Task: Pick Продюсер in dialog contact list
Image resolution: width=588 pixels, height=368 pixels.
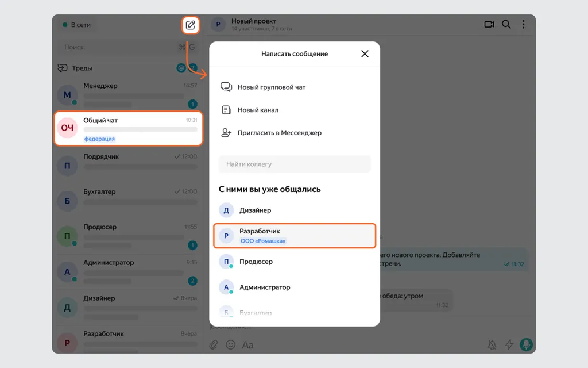Action: (295, 262)
